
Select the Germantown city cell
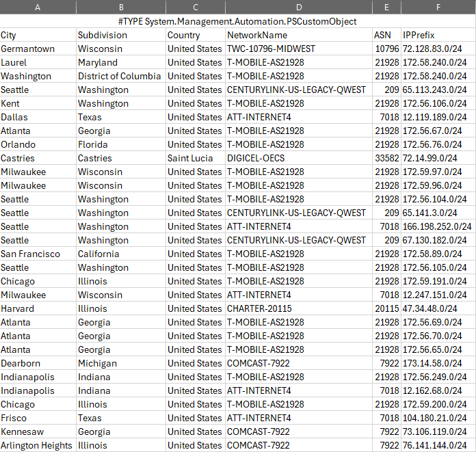pyautogui.click(x=38, y=49)
